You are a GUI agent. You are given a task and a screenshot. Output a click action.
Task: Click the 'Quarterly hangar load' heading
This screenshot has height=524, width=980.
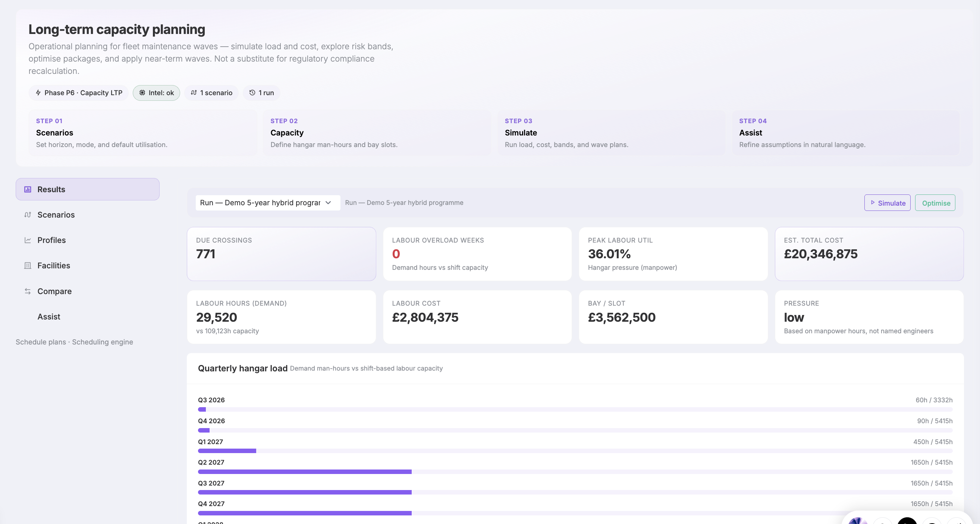(x=243, y=368)
